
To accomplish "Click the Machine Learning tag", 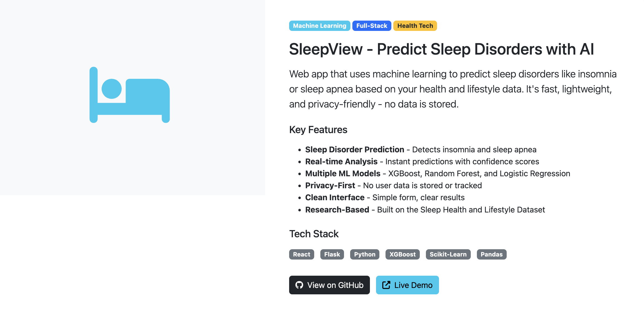I will pyautogui.click(x=319, y=26).
